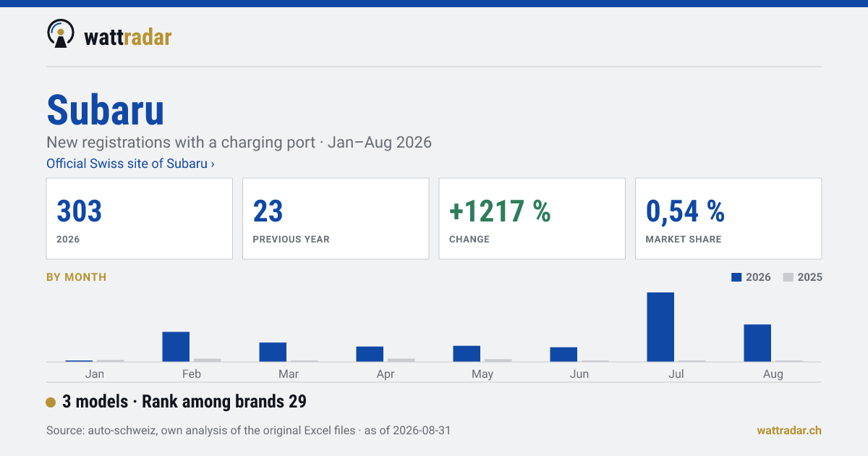
Task: Select the BY MONTH section label
Action: [x=77, y=277]
